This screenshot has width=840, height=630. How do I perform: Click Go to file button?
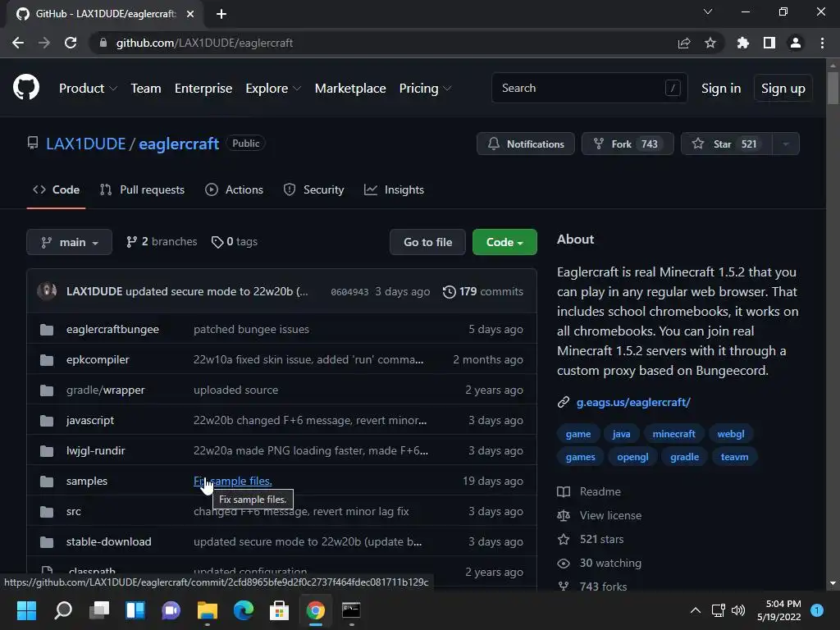click(427, 242)
